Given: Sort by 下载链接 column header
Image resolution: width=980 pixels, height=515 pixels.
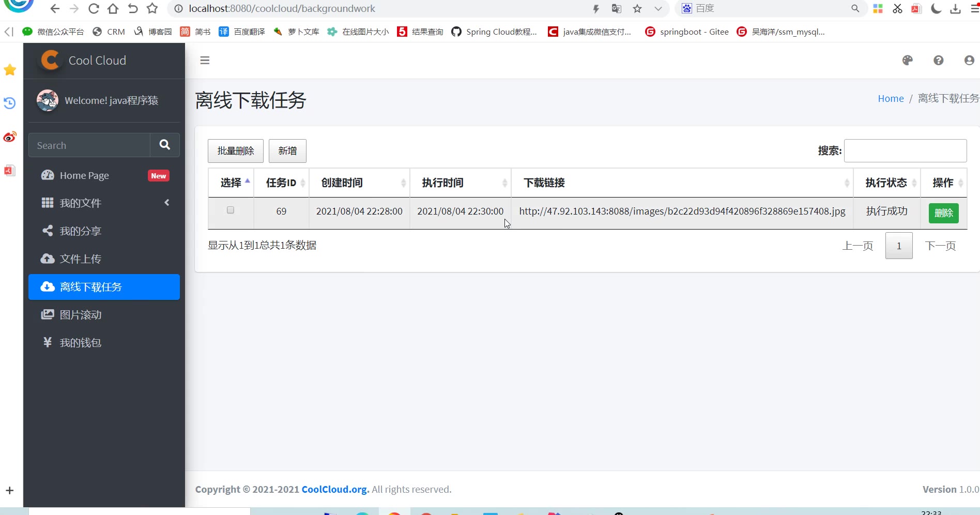Looking at the screenshot, I should point(682,183).
